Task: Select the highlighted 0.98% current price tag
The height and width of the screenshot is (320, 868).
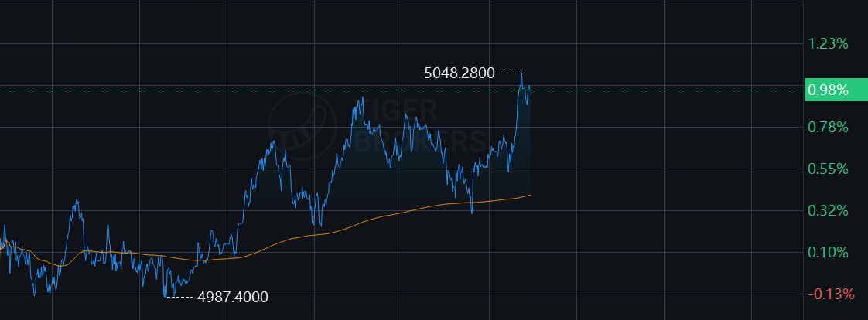Action: tap(836, 90)
